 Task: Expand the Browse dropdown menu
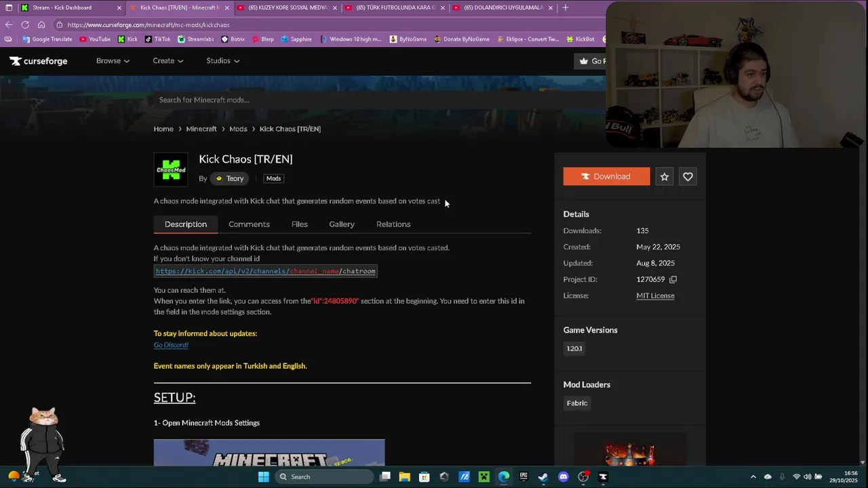tap(113, 61)
